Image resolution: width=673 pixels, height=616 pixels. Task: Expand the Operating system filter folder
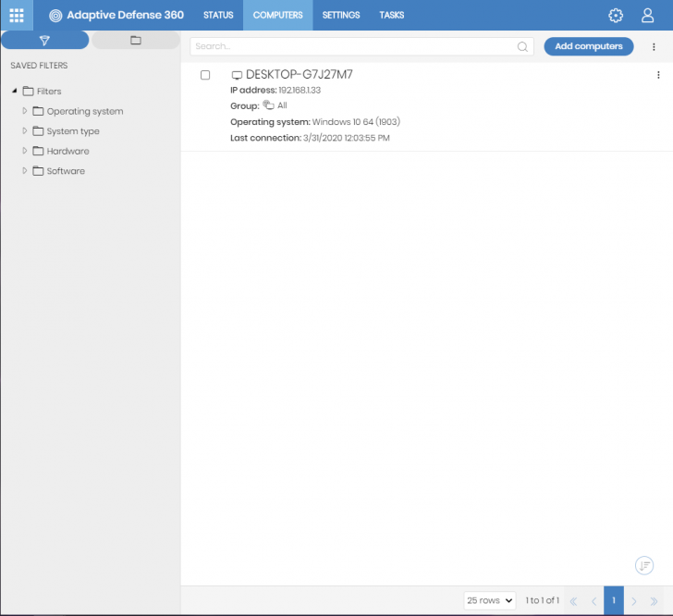tap(24, 111)
